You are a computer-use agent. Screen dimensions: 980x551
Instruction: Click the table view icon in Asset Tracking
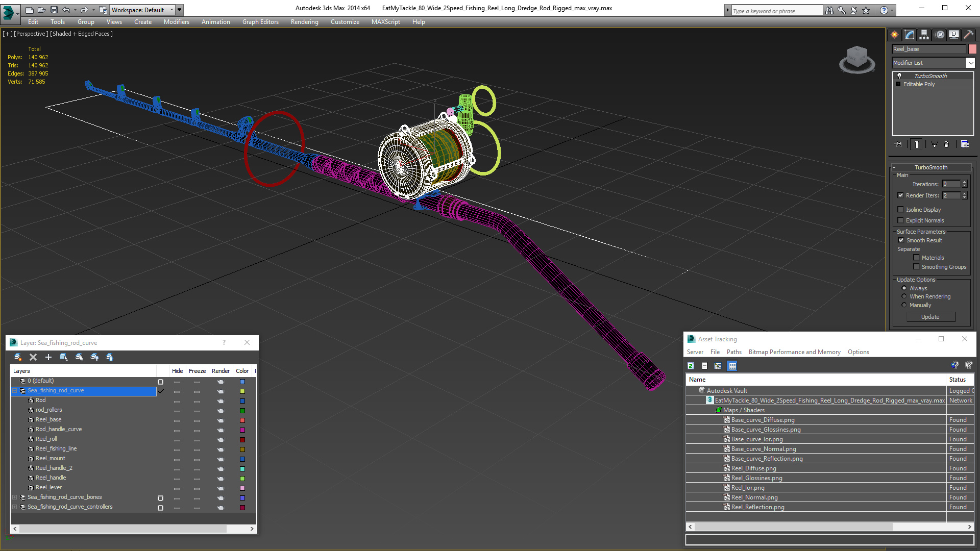click(732, 366)
